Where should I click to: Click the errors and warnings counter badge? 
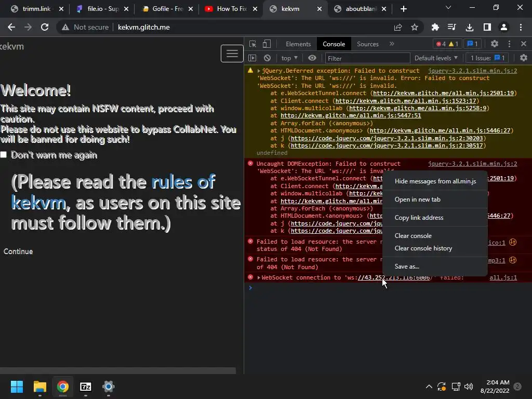(x=447, y=44)
